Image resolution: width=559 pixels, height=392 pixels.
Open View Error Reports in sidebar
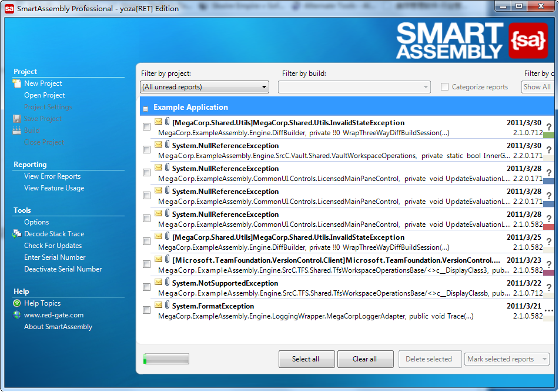[52, 176]
